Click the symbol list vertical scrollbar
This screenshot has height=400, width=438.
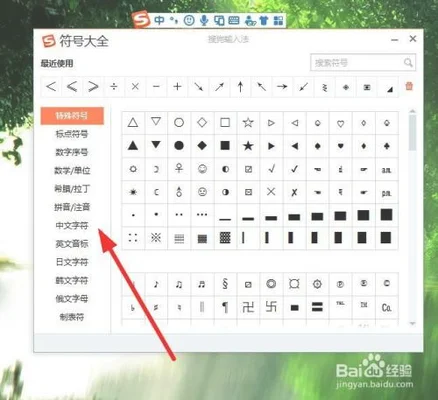pos(413,132)
